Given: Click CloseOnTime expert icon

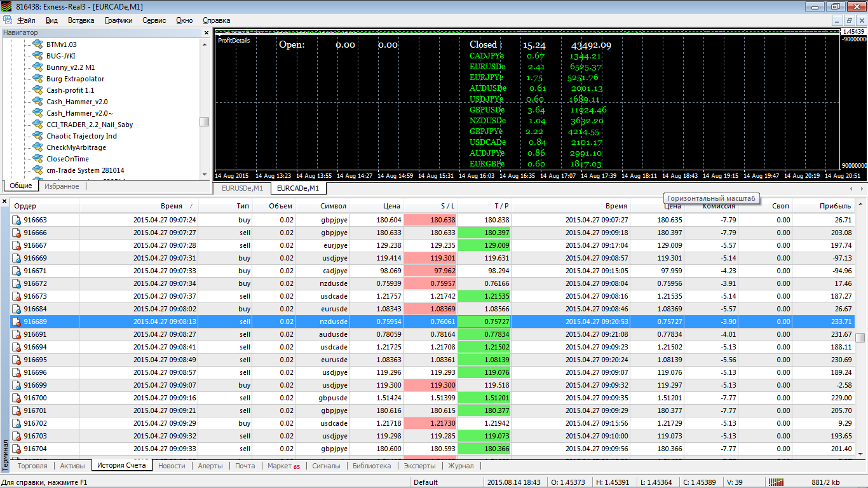Looking at the screenshot, I should 37,159.
